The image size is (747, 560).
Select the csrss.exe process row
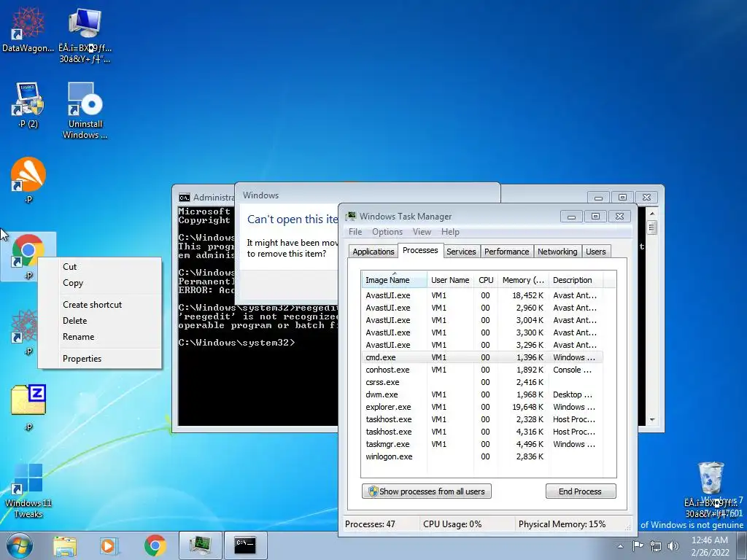click(482, 382)
